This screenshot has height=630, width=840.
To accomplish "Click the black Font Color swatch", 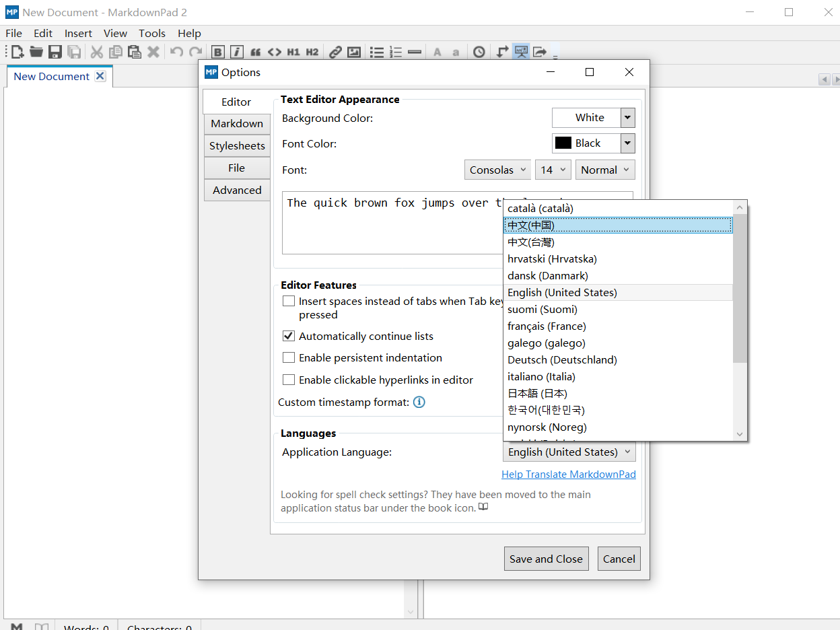I will click(x=563, y=143).
